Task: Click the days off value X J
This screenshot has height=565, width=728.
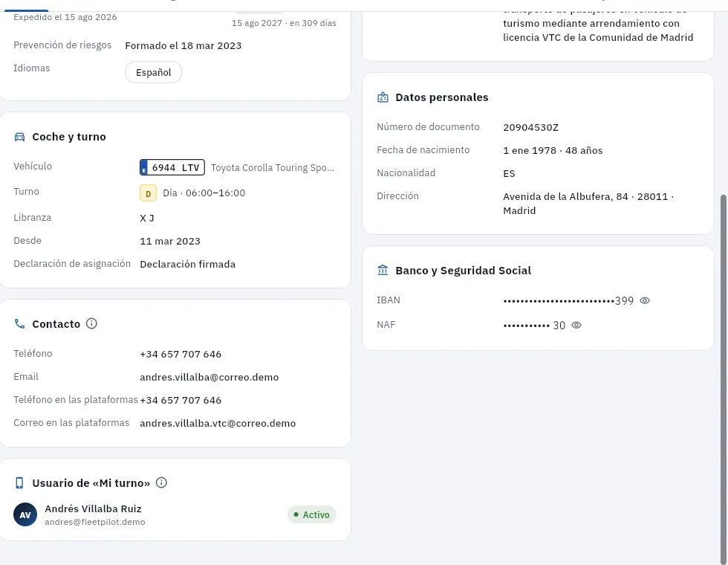Action: pyautogui.click(x=147, y=218)
